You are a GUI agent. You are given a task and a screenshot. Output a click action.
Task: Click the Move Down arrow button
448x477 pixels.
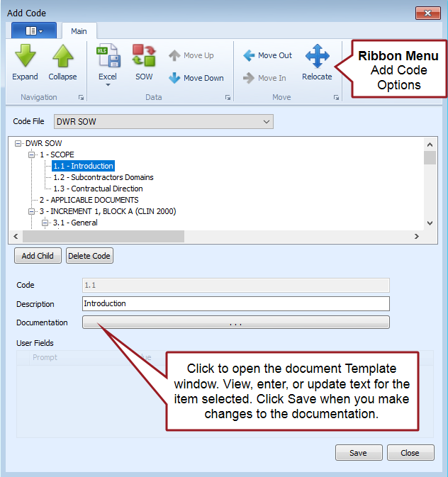coord(196,78)
